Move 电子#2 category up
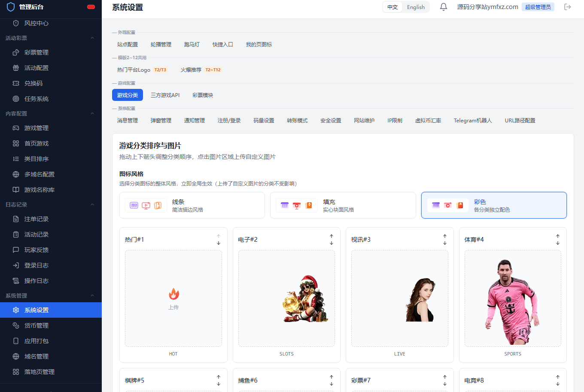 click(332, 236)
